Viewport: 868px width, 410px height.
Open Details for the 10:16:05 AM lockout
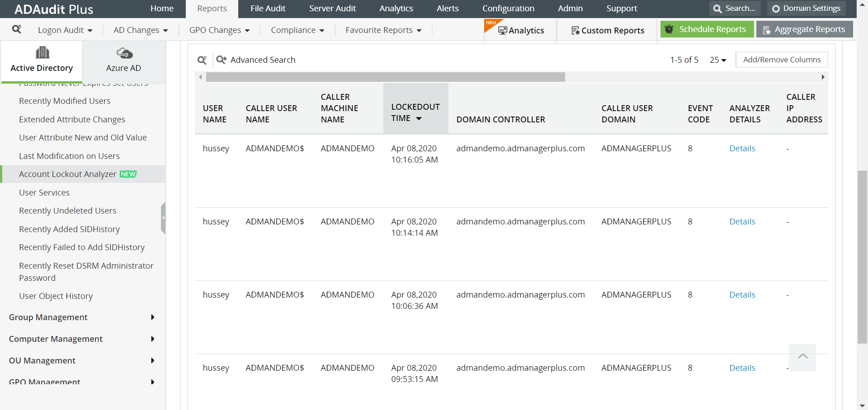(x=742, y=148)
